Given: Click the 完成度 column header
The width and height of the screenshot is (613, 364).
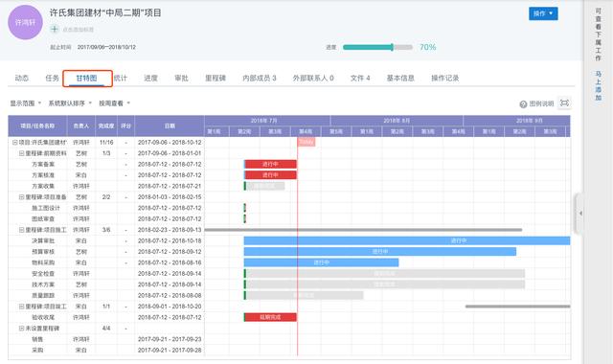Looking at the screenshot, I should (106, 125).
